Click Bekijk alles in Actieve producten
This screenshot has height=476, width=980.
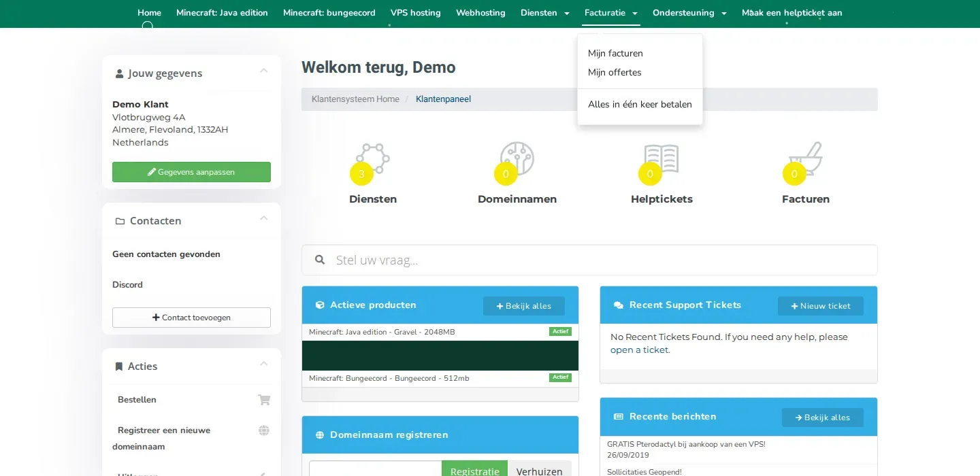[524, 306]
